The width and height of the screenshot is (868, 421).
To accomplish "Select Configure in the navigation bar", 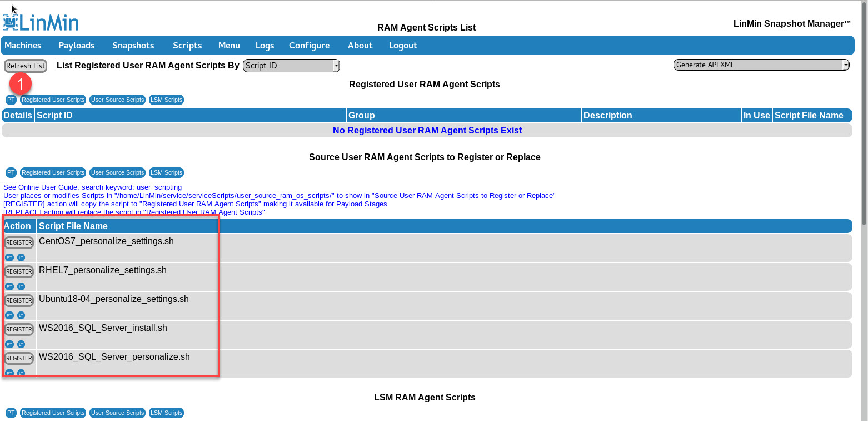I will 309,46.
